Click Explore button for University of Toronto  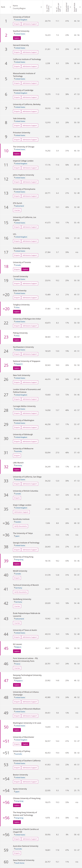click(25, 269)
